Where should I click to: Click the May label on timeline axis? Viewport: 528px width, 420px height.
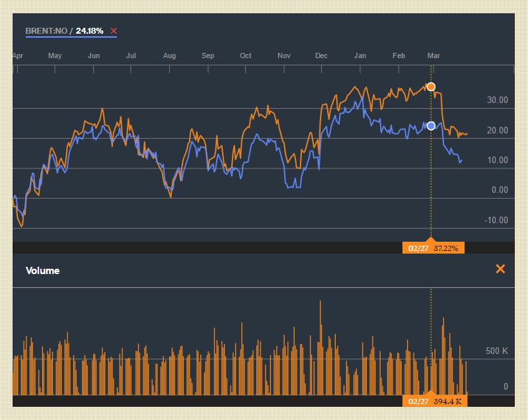[55, 55]
